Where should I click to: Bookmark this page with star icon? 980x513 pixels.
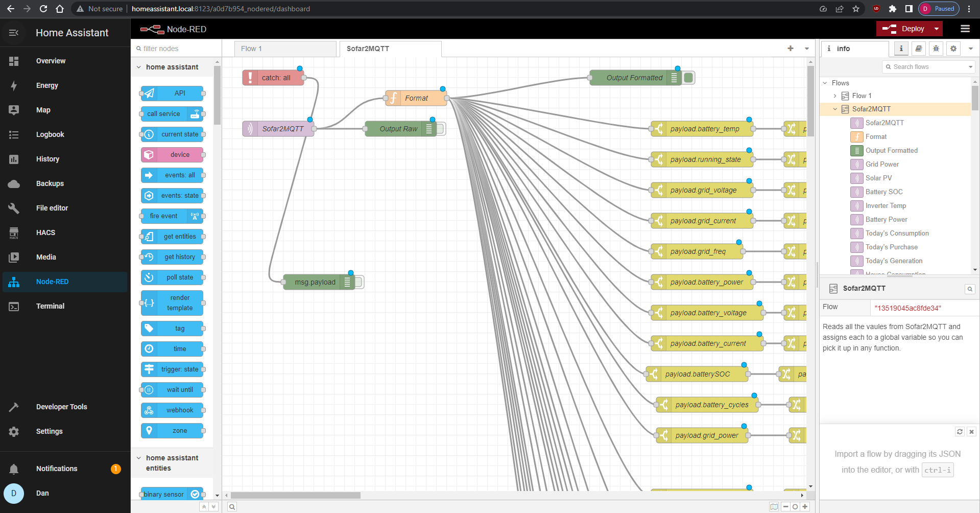point(856,9)
